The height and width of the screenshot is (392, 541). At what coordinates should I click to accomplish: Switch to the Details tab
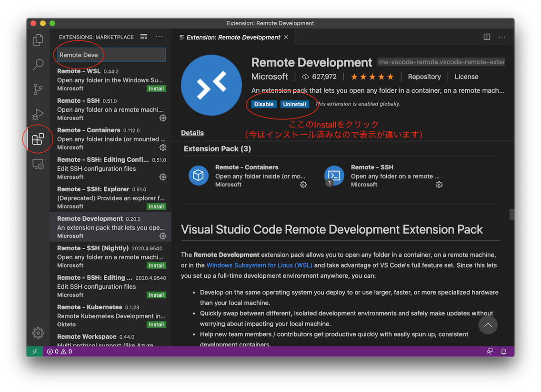coord(192,133)
